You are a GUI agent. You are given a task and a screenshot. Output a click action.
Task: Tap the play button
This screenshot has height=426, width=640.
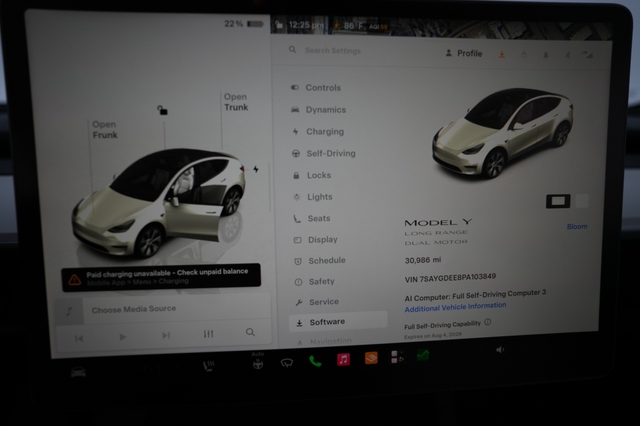click(x=122, y=337)
